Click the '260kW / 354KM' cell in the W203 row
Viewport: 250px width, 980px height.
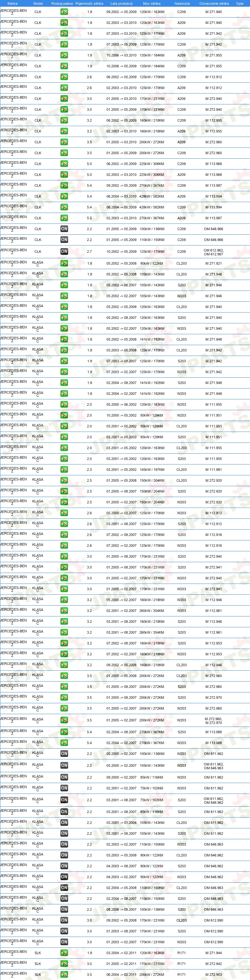click(152, 611)
